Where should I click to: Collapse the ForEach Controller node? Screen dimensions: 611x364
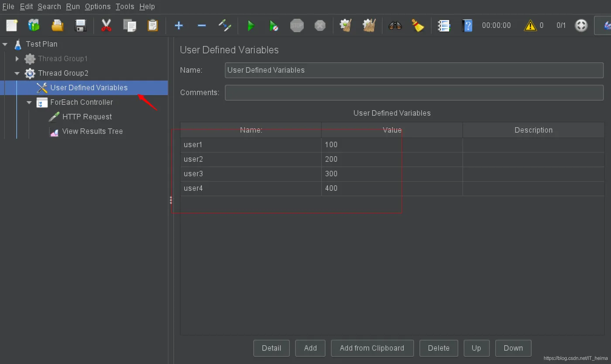coord(29,102)
